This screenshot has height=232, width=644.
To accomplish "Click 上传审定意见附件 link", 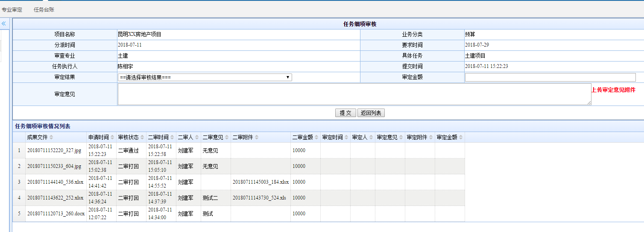I will 613,90.
